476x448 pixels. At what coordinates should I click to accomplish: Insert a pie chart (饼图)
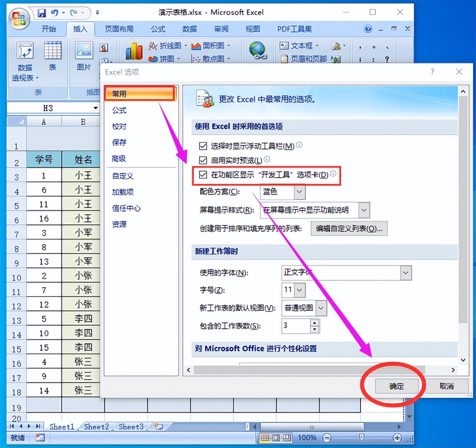click(164, 59)
